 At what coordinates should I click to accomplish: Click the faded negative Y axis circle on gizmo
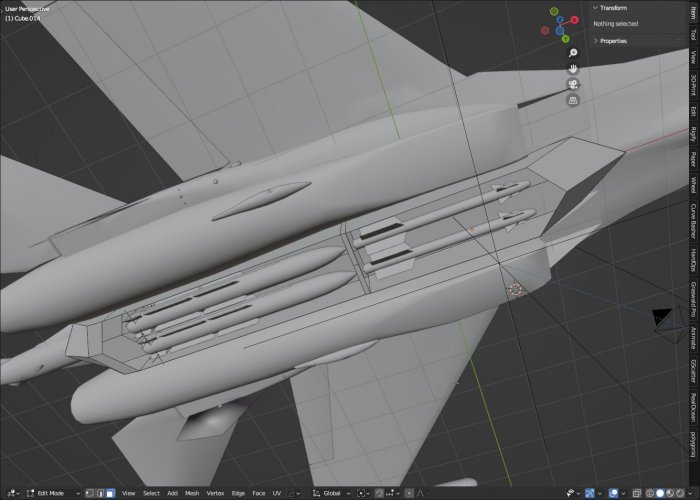554,11
